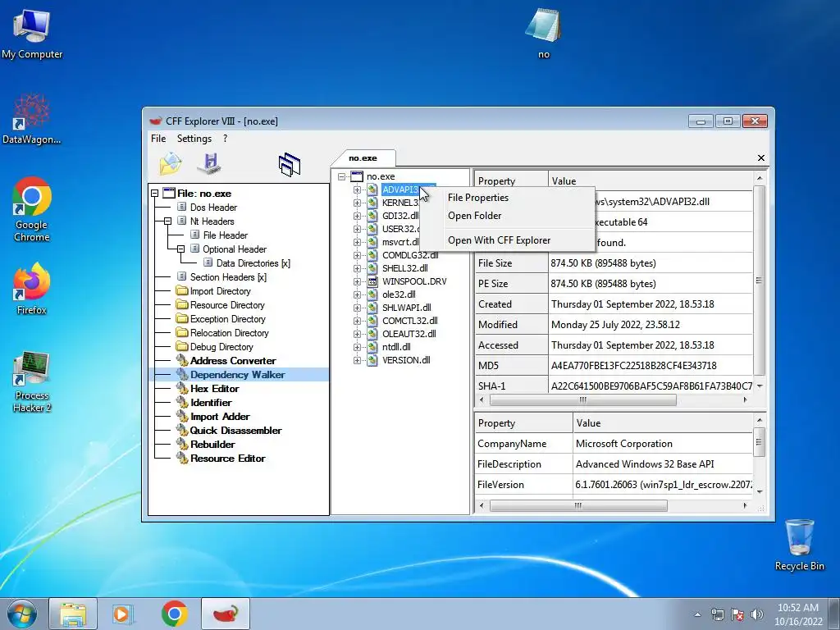The width and height of the screenshot is (840, 630).
Task: Open Windows Explorer from the taskbar
Action: (73, 614)
